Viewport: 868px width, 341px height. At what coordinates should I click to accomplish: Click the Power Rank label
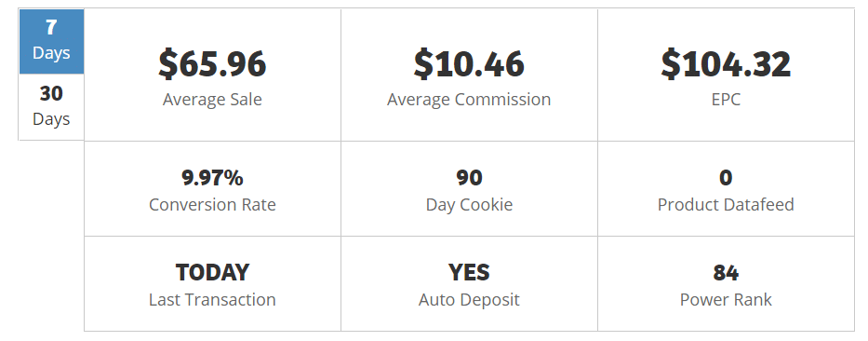(726, 299)
